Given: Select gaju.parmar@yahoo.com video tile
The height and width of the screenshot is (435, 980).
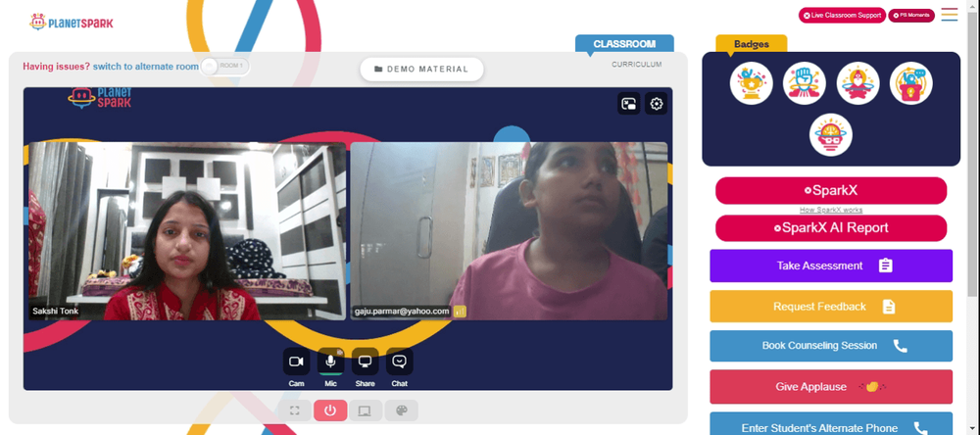Looking at the screenshot, I should [x=509, y=231].
